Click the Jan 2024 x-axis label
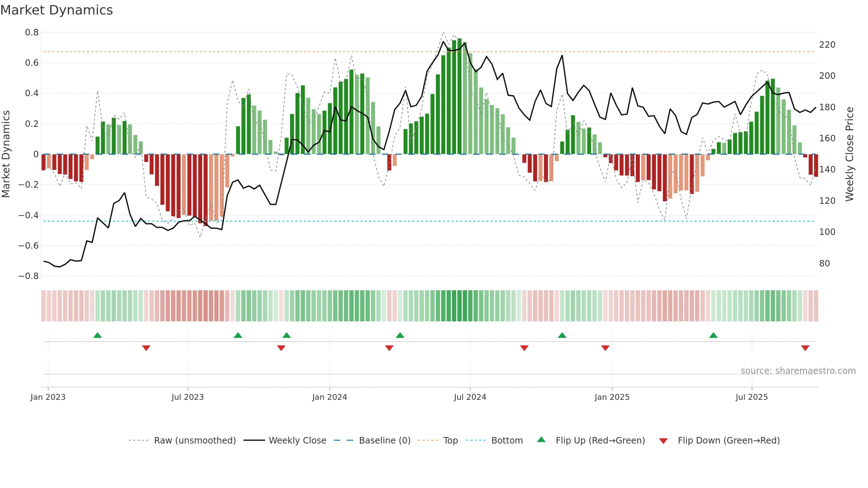The width and height of the screenshot is (868, 488). (x=330, y=397)
